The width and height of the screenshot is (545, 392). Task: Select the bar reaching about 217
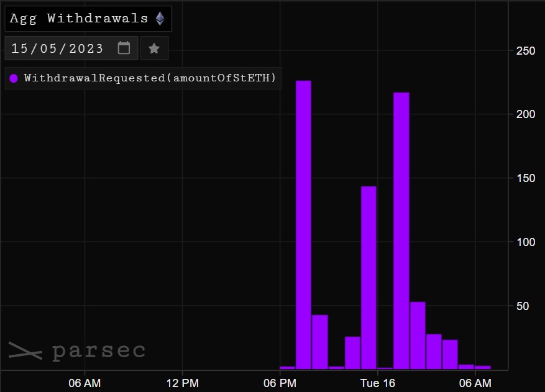[401, 230]
